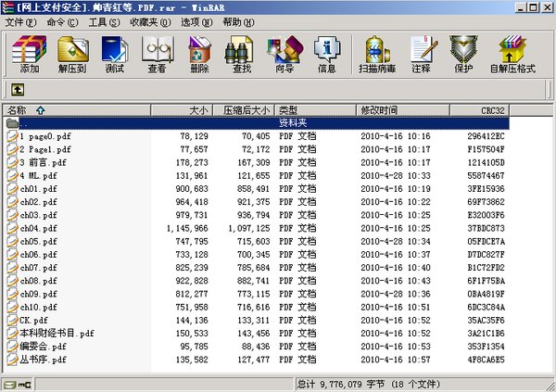This screenshot has width=556, height=392.
Task: Click the 删除 (Delete) toolbar icon
Action: coord(199,53)
